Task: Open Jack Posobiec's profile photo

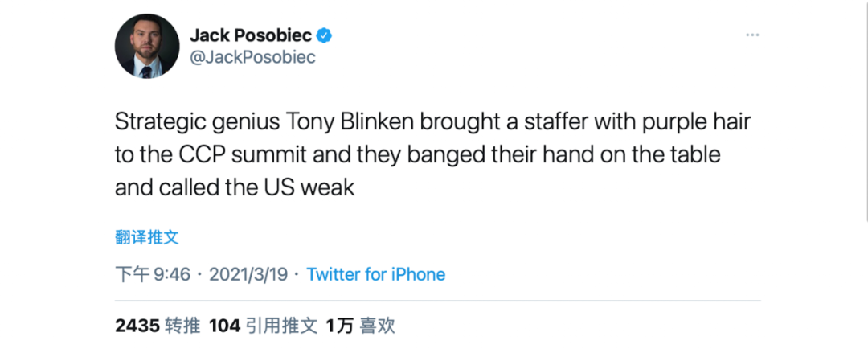Action: point(146,46)
